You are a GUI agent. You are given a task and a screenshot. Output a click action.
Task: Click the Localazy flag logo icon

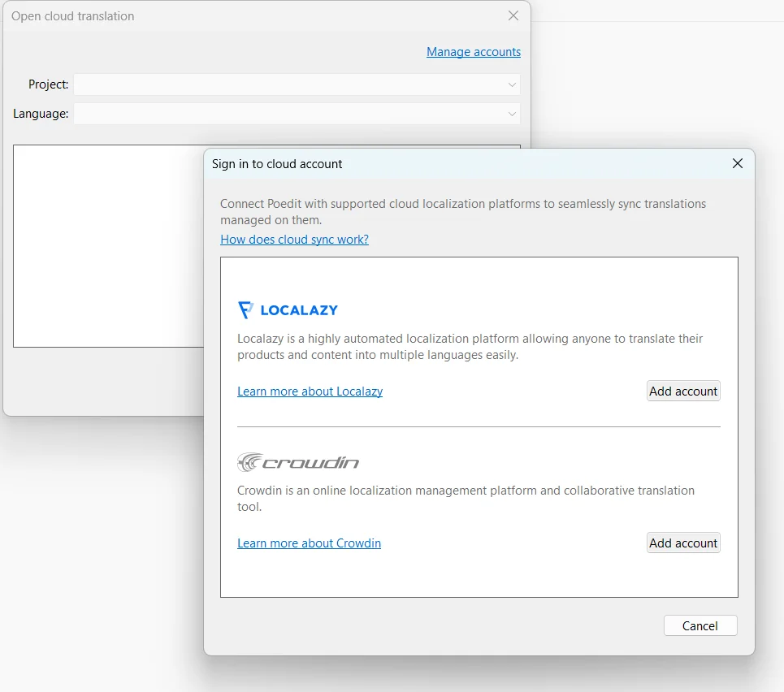[x=246, y=309]
